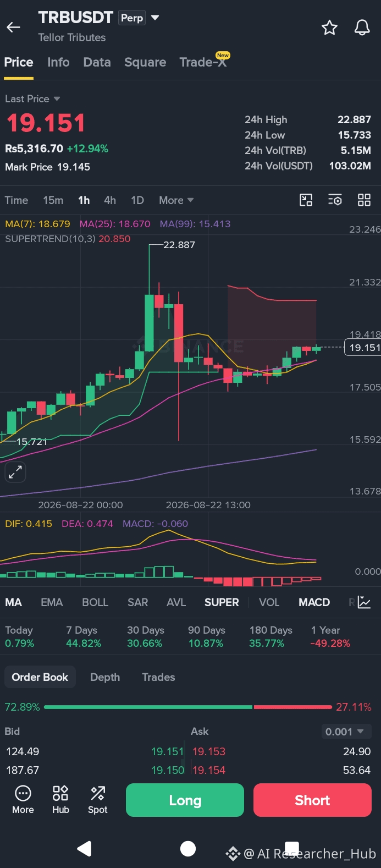
Task: Toggle MACD sub-indicator
Action: click(314, 602)
